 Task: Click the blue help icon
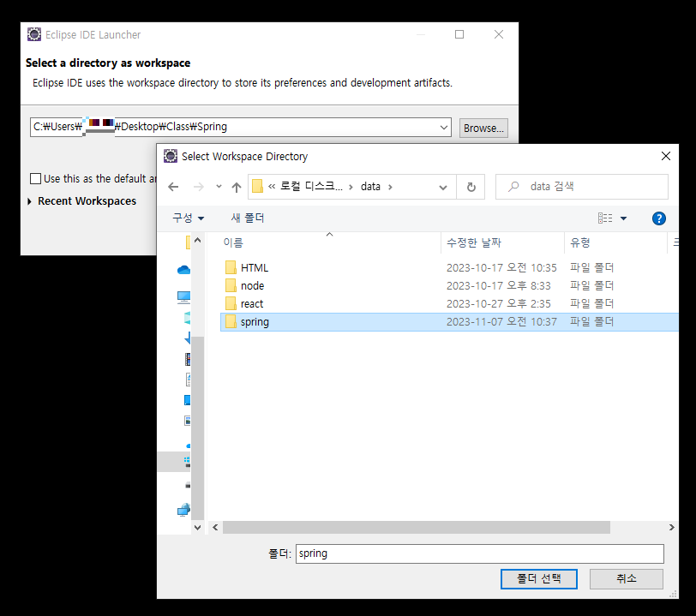658,218
